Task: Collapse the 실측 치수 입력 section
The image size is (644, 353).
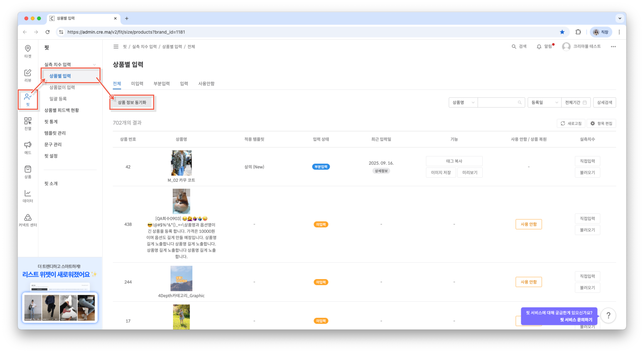Action: (x=94, y=65)
